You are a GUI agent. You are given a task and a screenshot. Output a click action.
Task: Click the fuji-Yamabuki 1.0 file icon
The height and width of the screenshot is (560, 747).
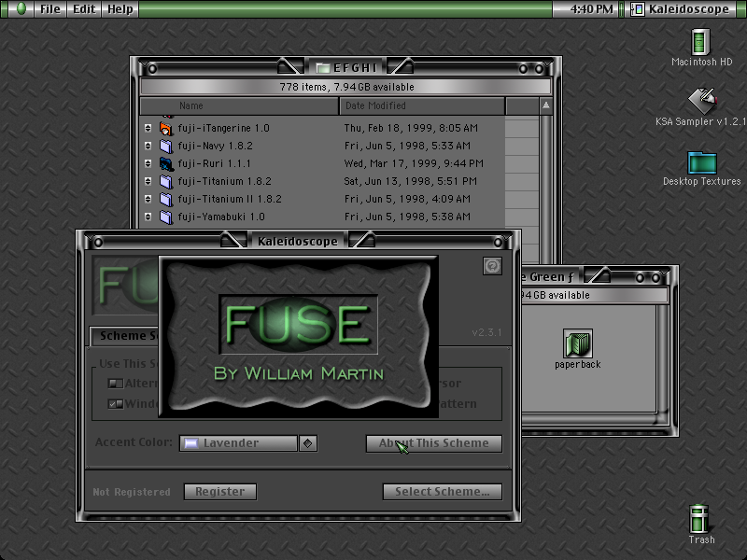point(166,217)
